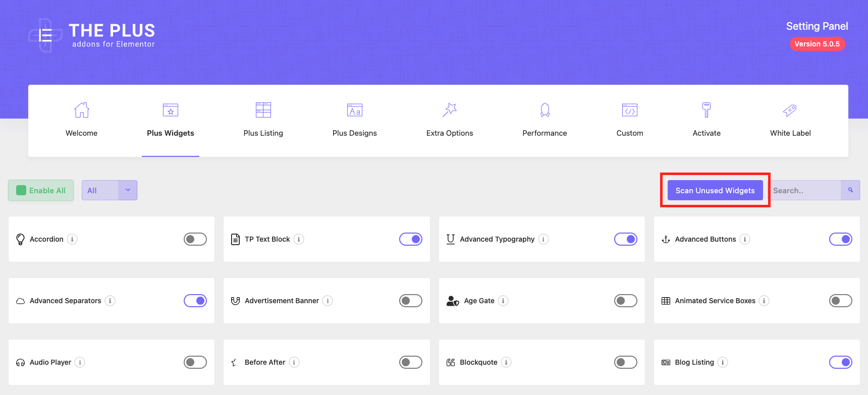Switch to the Welcome tab
Image resolution: width=868 pixels, height=395 pixels.
[82, 121]
